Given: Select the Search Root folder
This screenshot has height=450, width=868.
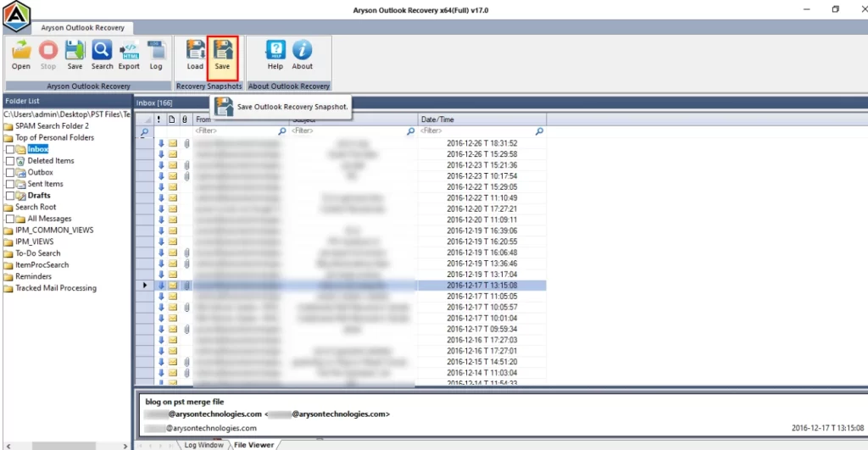Looking at the screenshot, I should tap(36, 207).
